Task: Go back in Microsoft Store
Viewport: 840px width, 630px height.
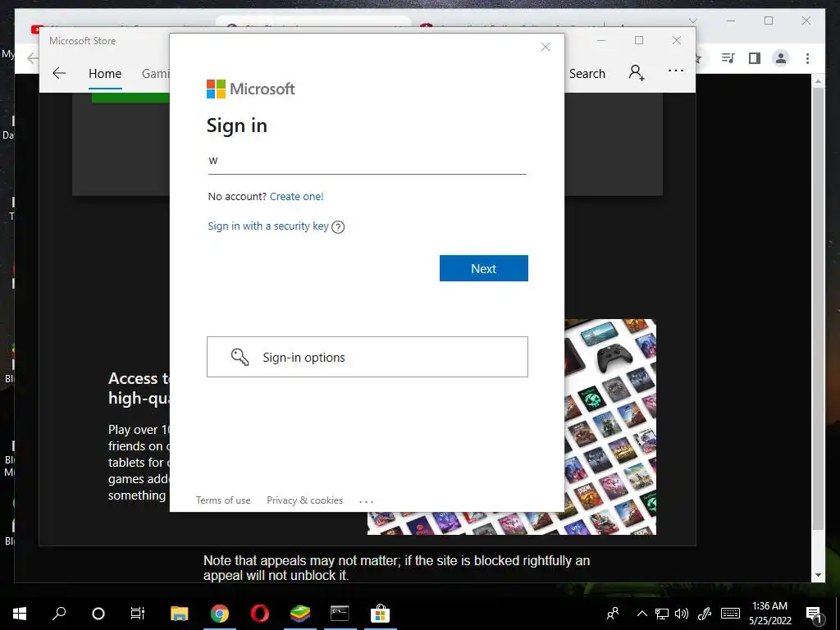Action: pyautogui.click(x=59, y=73)
